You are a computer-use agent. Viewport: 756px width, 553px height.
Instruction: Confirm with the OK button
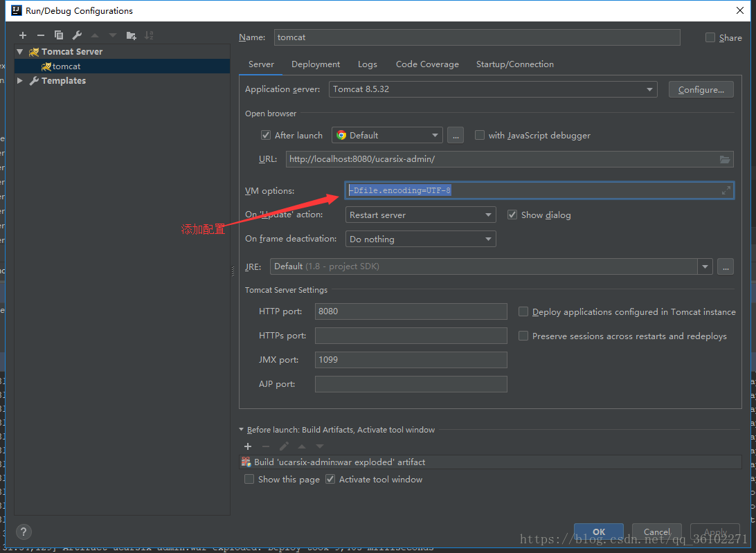(x=599, y=532)
